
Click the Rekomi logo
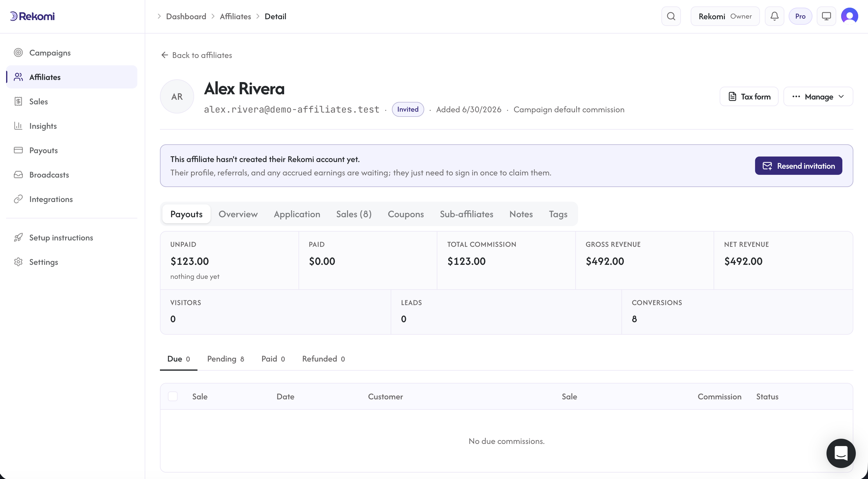pos(32,16)
